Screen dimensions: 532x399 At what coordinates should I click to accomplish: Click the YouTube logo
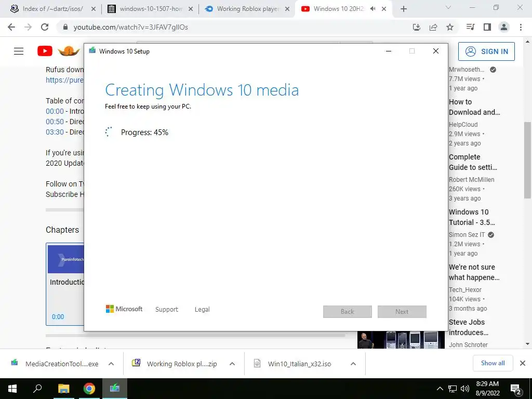pos(45,51)
